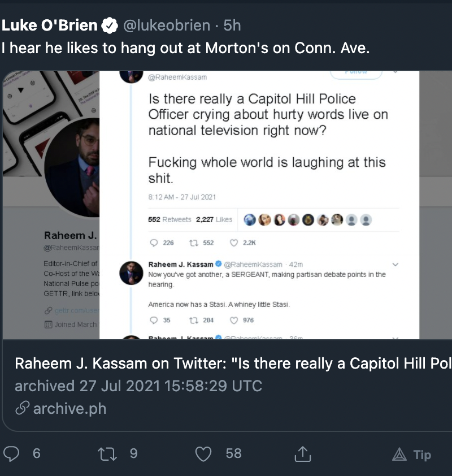Like the tweet with 58 likes
Viewport: 452px width, 476px height.
pos(203,453)
